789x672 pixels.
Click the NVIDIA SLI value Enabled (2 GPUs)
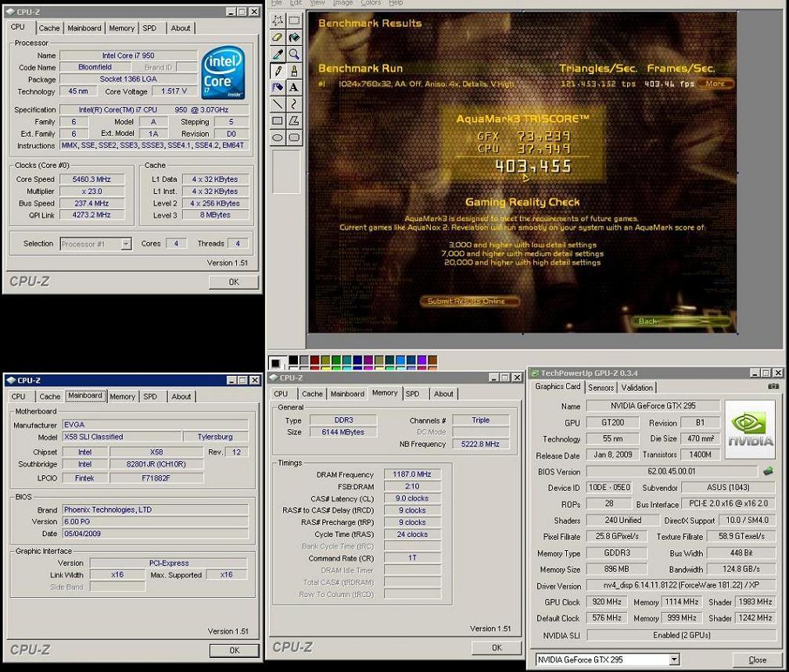(681, 635)
